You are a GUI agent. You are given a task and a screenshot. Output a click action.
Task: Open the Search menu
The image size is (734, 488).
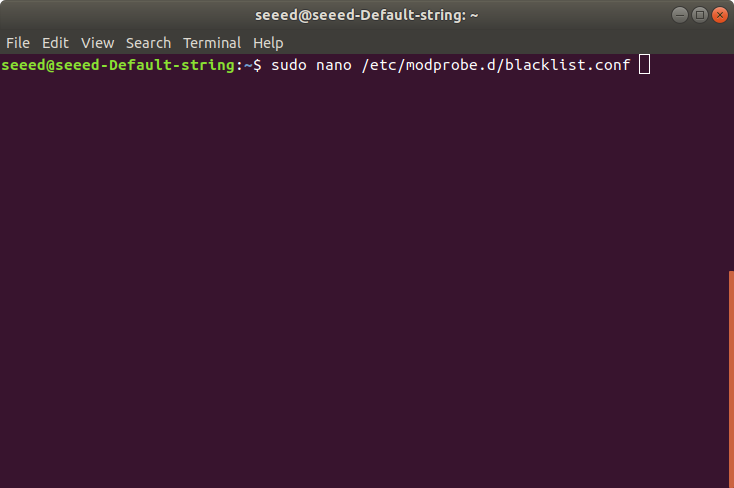coord(148,43)
